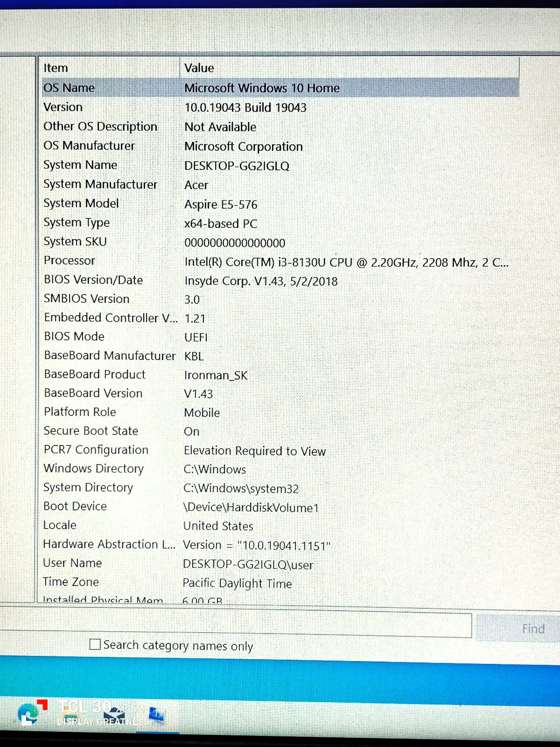Select 'Platform Role' item
Screen dimensions: 560x747
click(80, 412)
